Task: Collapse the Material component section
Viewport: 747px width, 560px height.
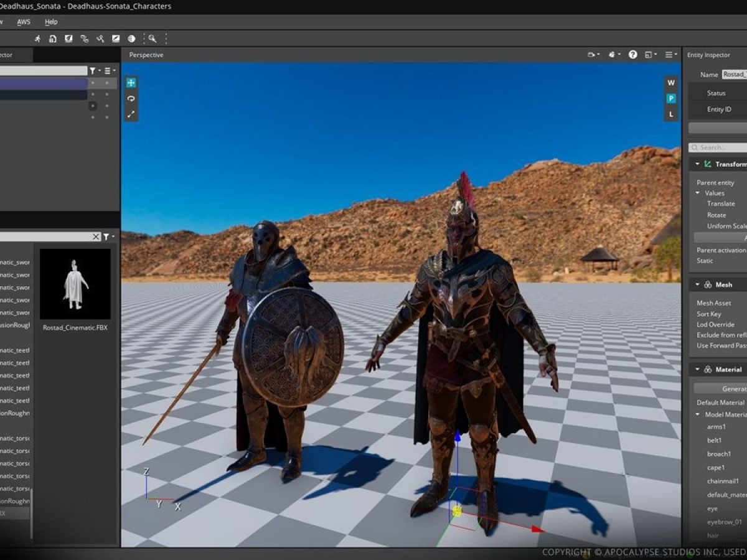Action: [x=697, y=370]
